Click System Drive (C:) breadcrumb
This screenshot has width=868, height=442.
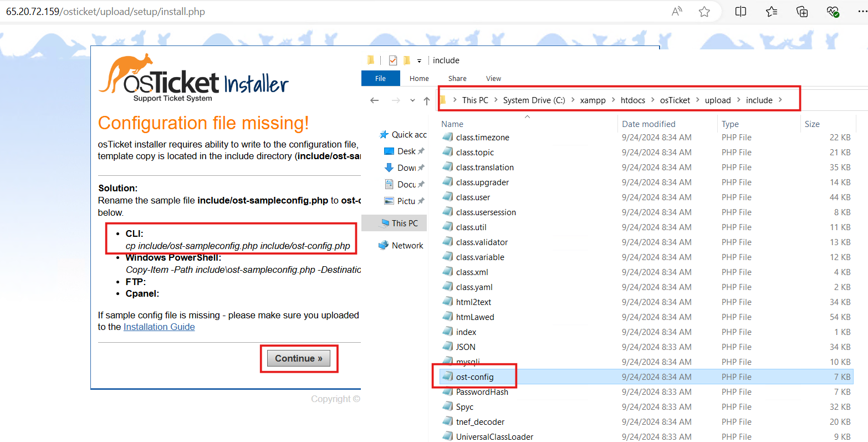pos(534,100)
